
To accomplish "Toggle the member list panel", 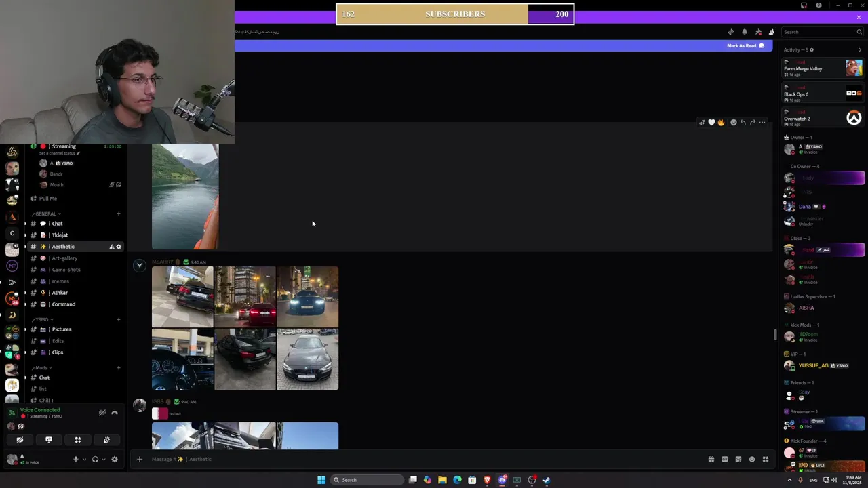I will (772, 32).
